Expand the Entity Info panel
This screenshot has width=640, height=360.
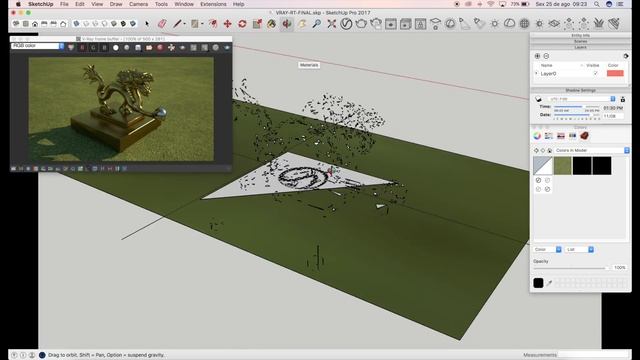pos(580,36)
